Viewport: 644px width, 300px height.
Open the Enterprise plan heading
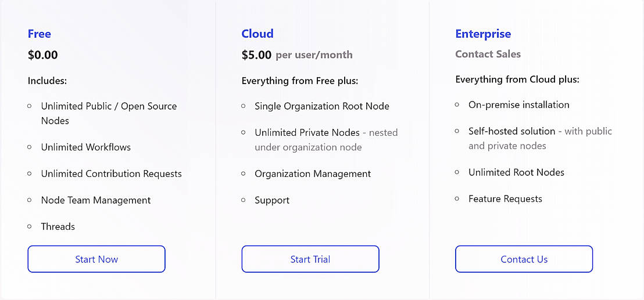pos(483,34)
